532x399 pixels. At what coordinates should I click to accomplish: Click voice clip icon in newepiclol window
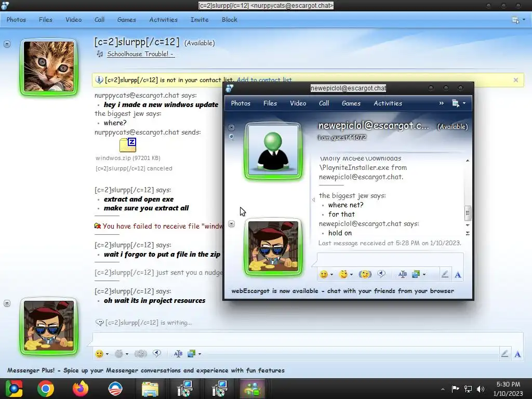click(x=381, y=274)
